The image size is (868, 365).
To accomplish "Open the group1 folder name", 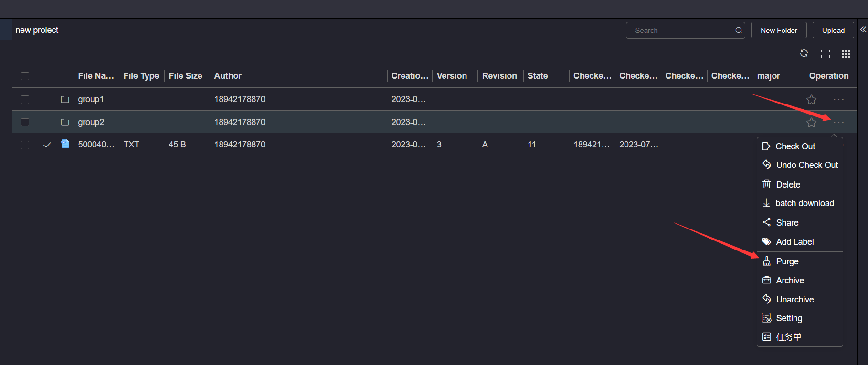I will point(91,99).
